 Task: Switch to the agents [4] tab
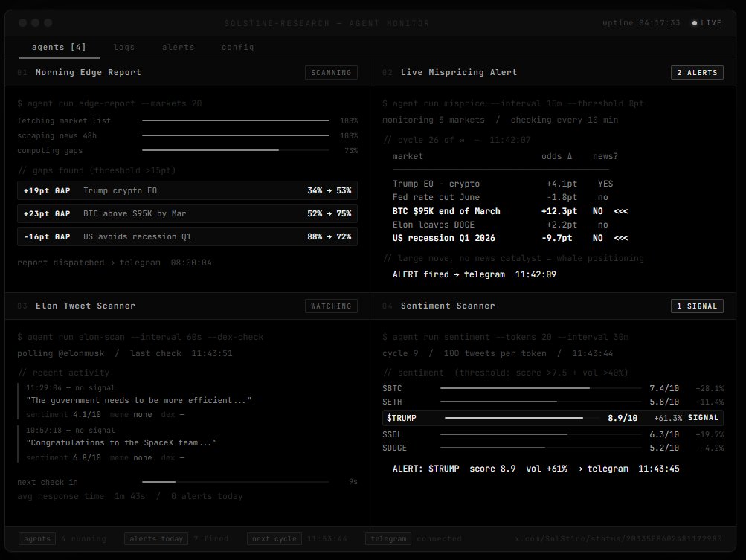[x=59, y=47]
